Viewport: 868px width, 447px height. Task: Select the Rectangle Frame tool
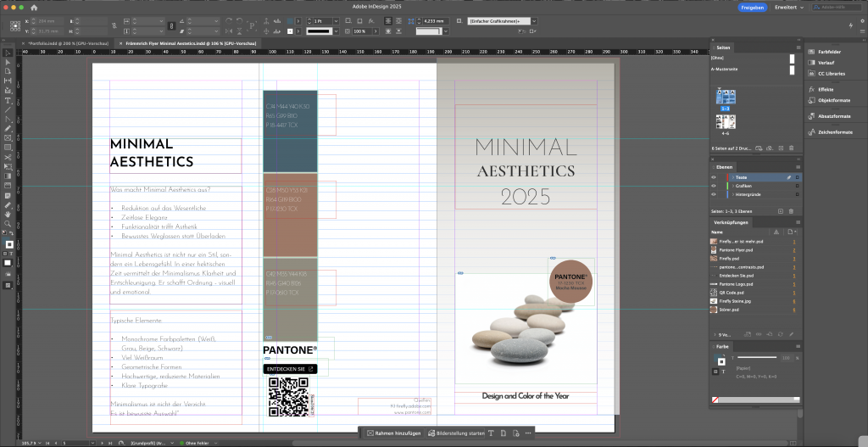coord(8,137)
